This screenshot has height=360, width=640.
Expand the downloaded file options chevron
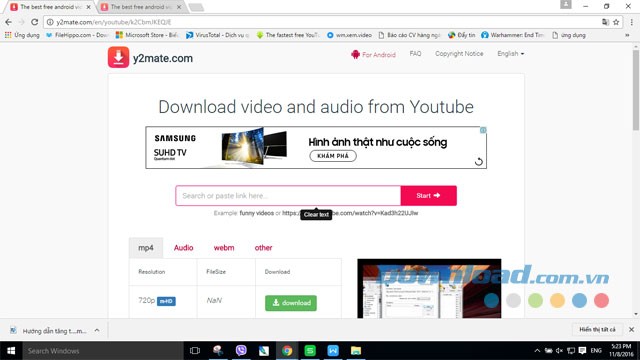[97, 330]
